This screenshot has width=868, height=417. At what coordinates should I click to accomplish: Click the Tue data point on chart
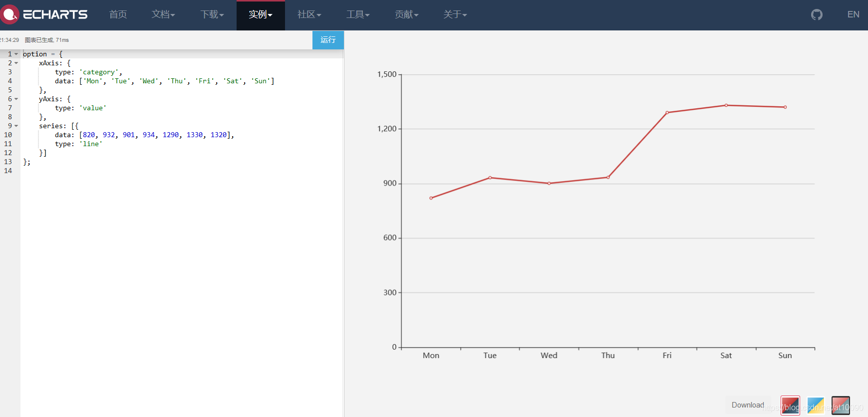(x=490, y=178)
